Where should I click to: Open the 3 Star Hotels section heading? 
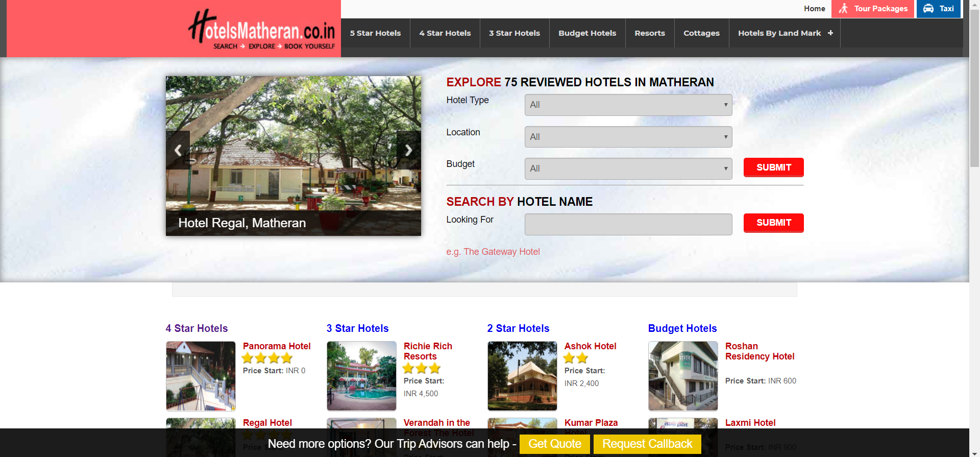click(357, 328)
